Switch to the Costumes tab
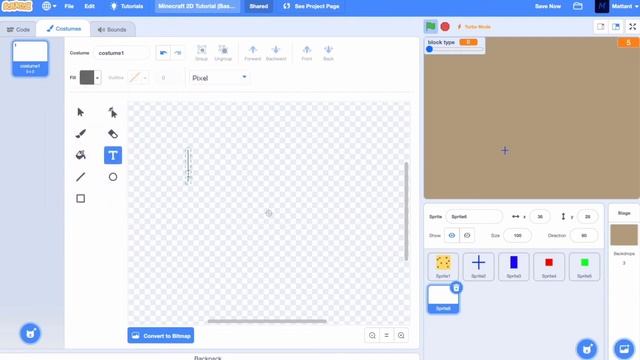The image size is (640, 360). click(63, 29)
